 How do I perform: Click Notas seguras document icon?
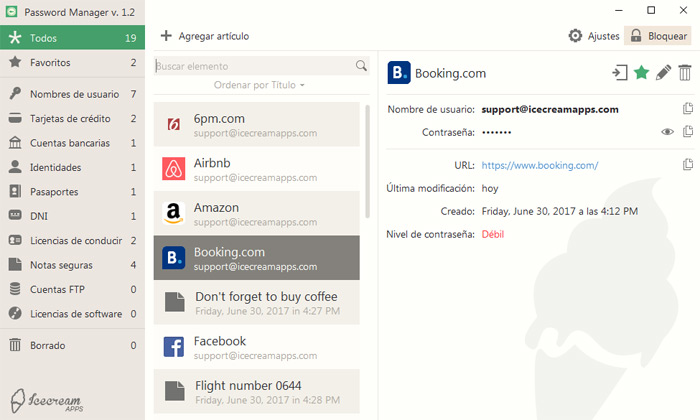click(x=15, y=265)
